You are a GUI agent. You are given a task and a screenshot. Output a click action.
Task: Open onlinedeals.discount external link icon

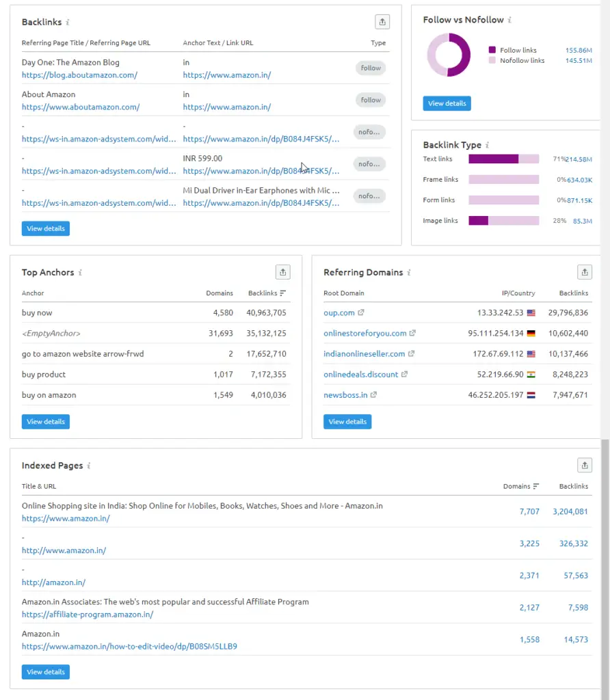(x=404, y=374)
